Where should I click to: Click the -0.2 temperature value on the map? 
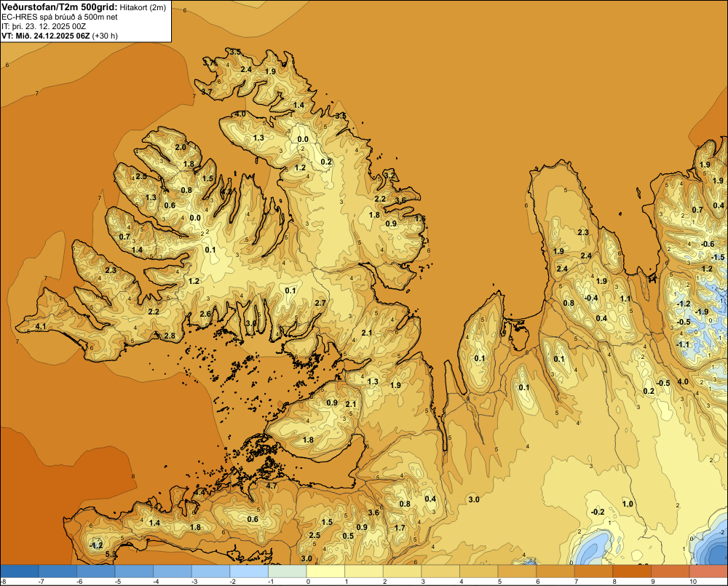598,512
